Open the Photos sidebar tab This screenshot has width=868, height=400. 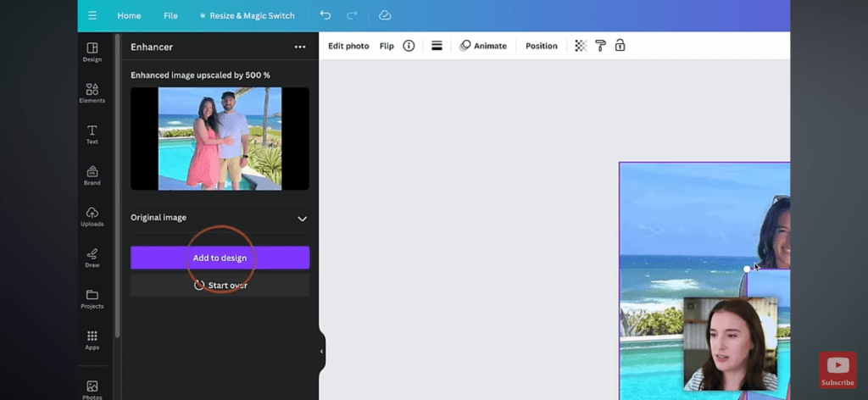(92, 390)
